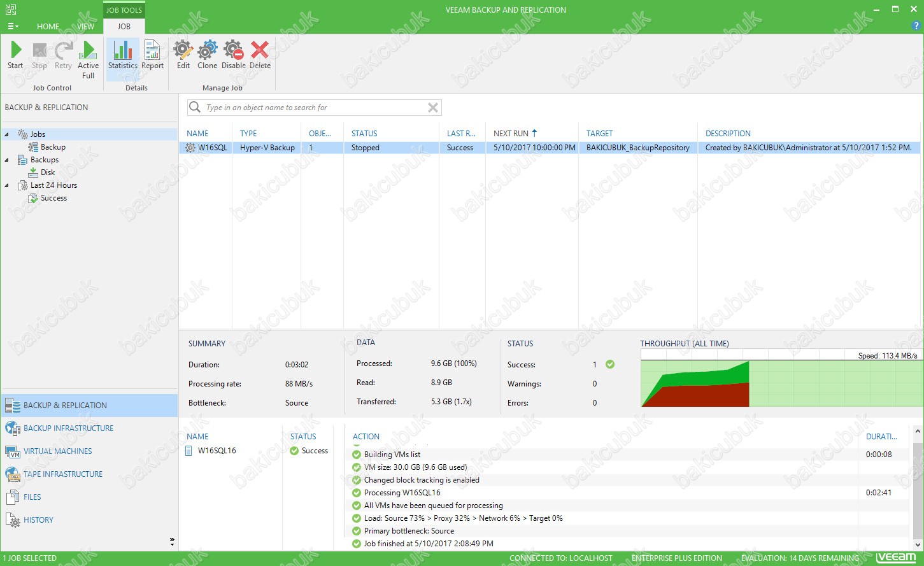The width and height of the screenshot is (924, 566).
Task: Start the selected backup job
Action: (15, 55)
